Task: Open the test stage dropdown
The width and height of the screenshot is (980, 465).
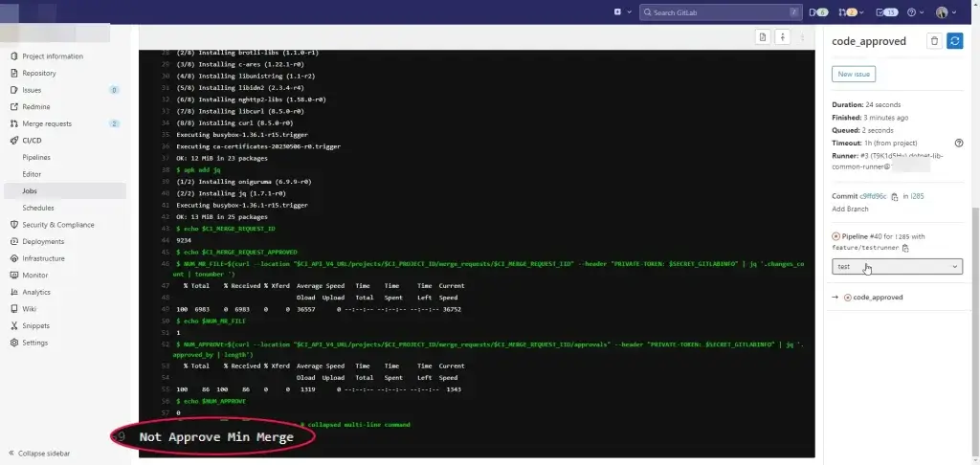Action: pyautogui.click(x=897, y=267)
